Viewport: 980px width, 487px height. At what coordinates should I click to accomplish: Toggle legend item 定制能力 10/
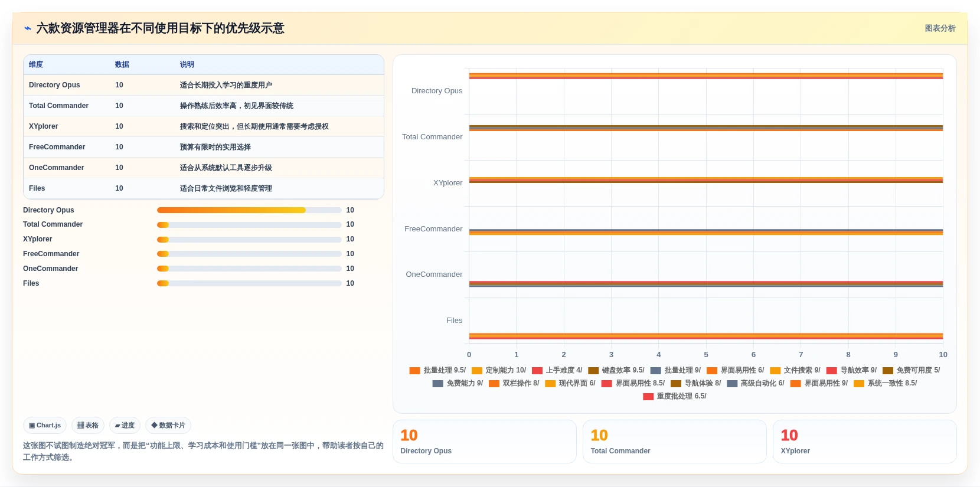pyautogui.click(x=499, y=370)
